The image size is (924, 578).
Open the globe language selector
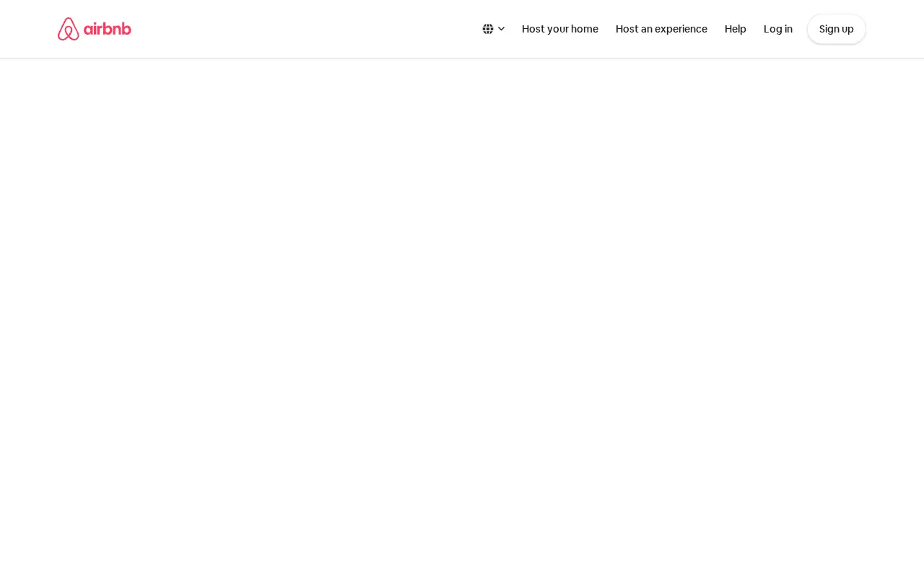[x=488, y=29]
